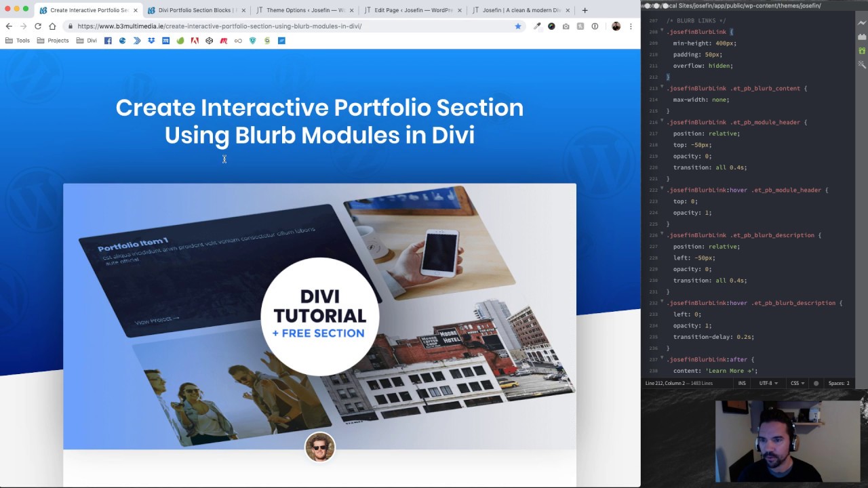Switch to the 'Divi Portfolio Section Blocks' tab
Viewport: 868px width, 488px height.
click(196, 10)
